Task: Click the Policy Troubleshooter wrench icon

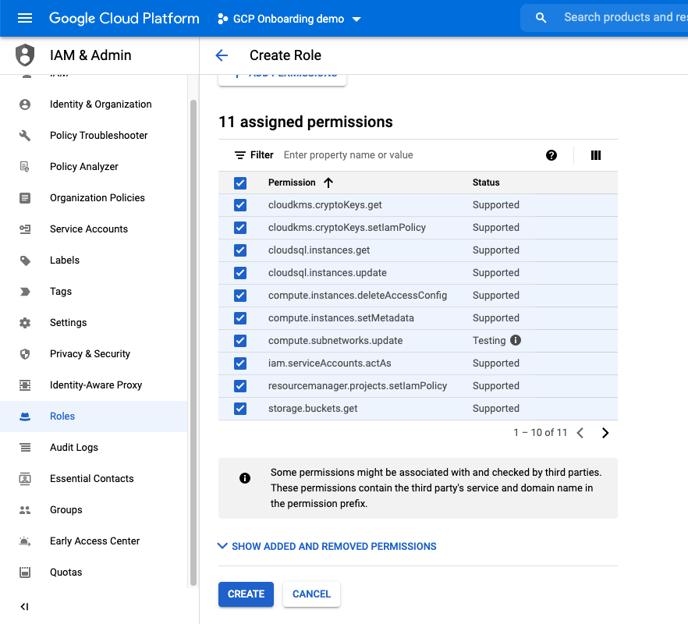Action: tap(25, 136)
